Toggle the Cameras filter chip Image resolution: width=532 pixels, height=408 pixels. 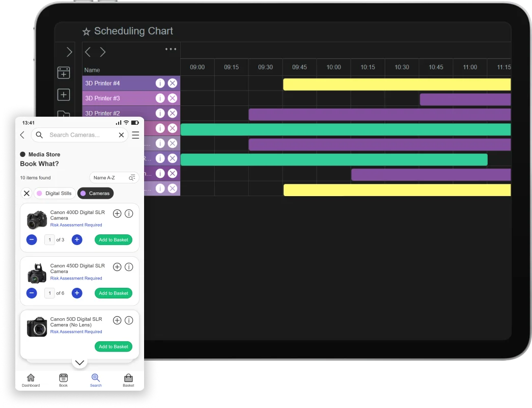tap(95, 194)
